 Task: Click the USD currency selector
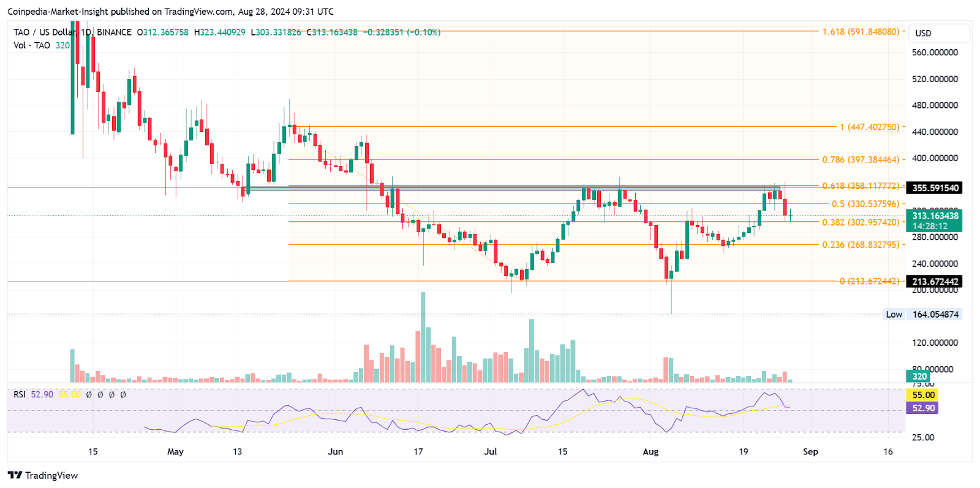click(940, 33)
